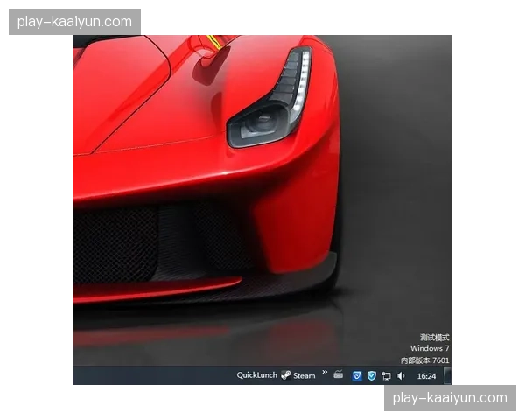Viewport: 525px width, 420px height.
Task: Click the volume speaker icon
Action: point(401,375)
